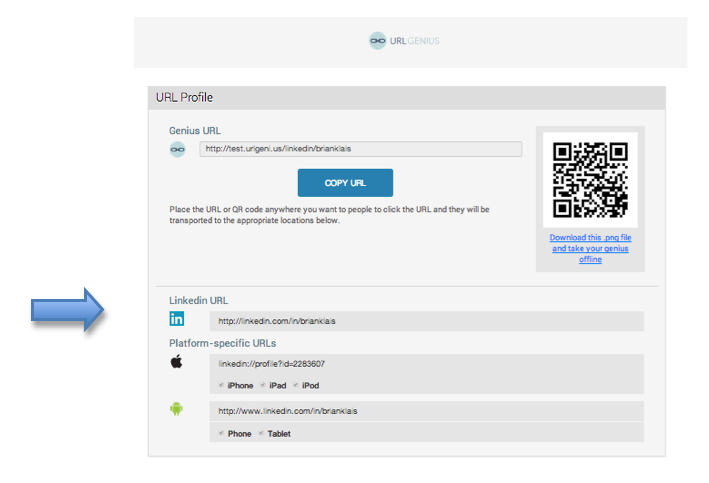Click the Platform-specific URLs label
This screenshot has width=709, height=483.
coord(222,343)
